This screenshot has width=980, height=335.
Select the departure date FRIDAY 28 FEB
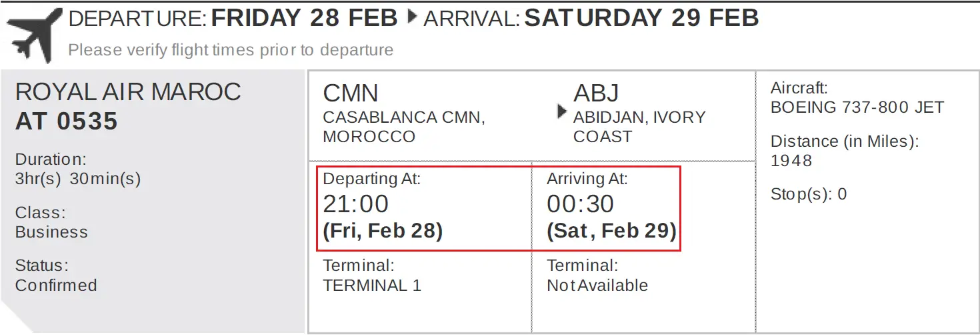[x=305, y=18]
